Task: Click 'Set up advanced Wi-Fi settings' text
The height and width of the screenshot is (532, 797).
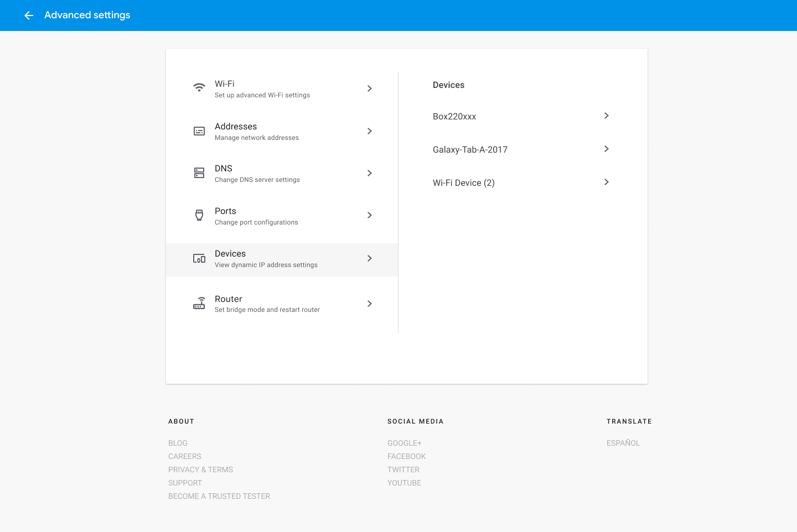Action: 262,95
